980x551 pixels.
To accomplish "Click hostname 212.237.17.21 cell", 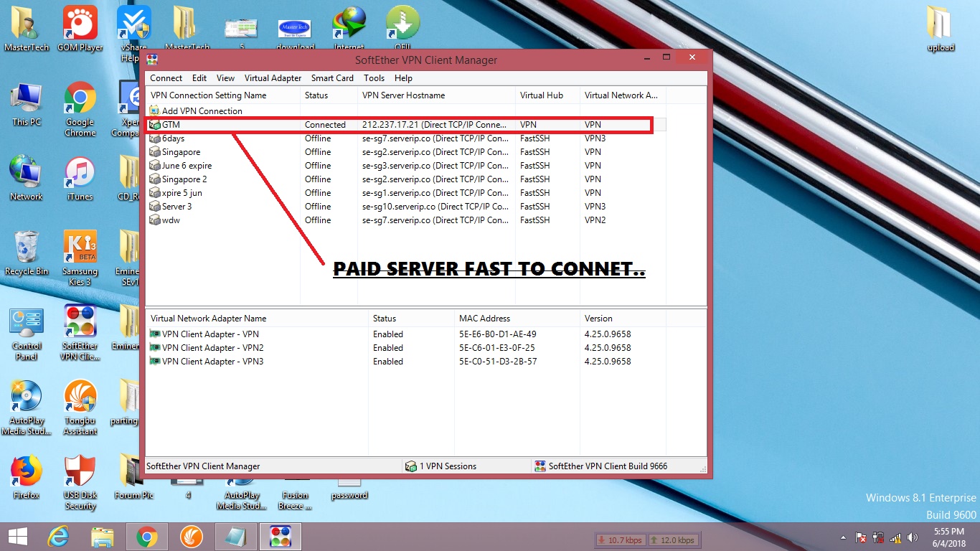I will tap(435, 125).
